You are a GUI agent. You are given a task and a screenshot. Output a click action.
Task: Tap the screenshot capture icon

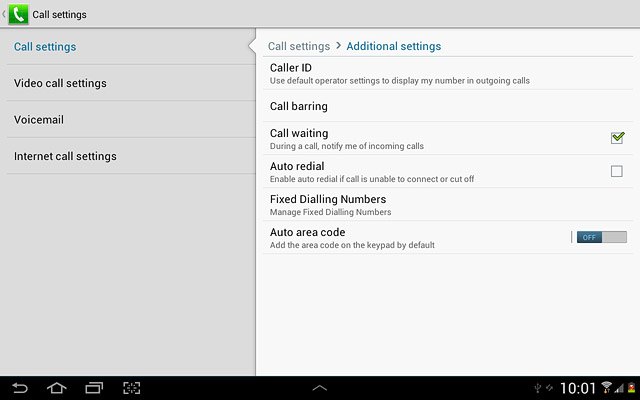click(131, 388)
